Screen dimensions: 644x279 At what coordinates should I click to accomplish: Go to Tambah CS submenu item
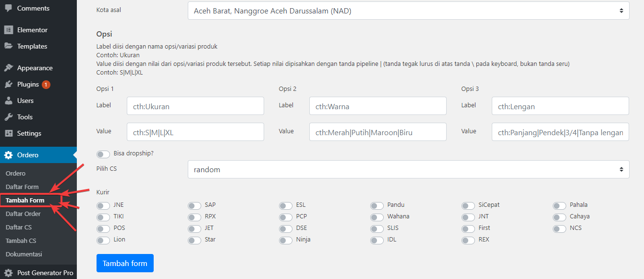point(21,241)
